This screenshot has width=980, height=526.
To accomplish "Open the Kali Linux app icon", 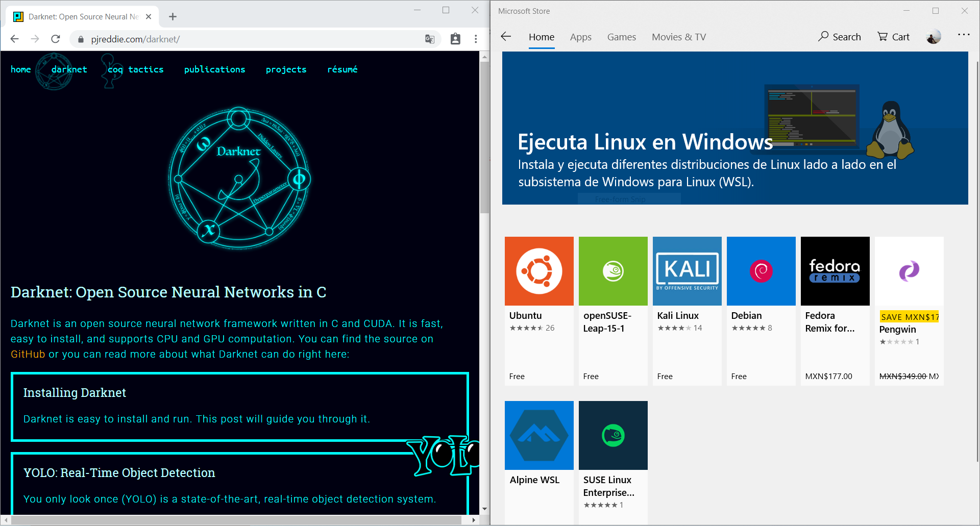I will (x=687, y=271).
